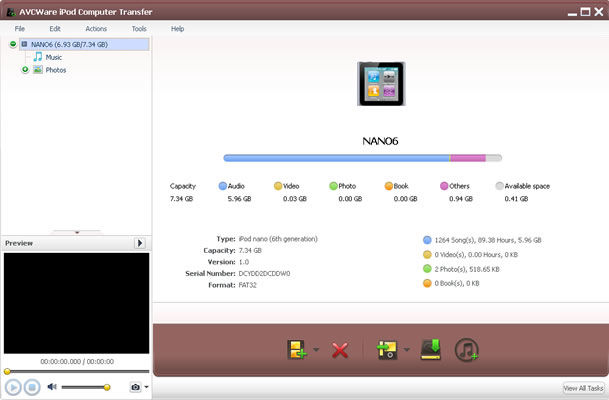The width and height of the screenshot is (609, 400).
Task: Select the Photos tree item
Action: (56, 70)
